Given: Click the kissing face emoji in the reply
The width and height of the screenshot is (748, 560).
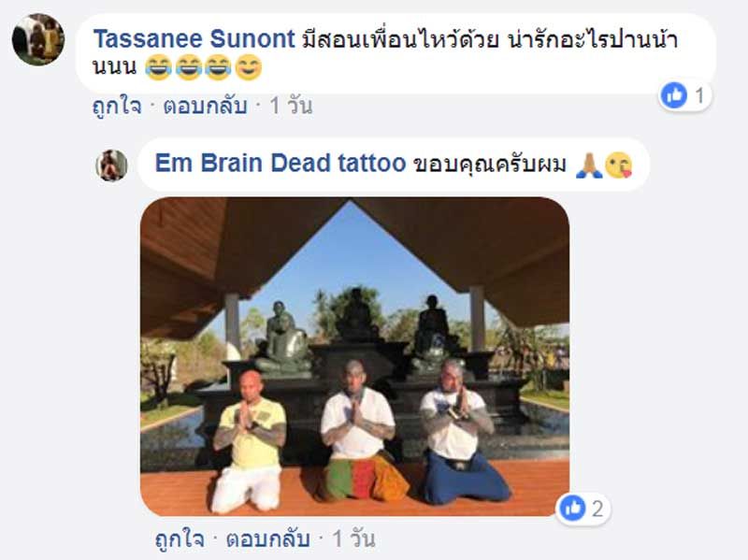Looking at the screenshot, I should (x=618, y=165).
